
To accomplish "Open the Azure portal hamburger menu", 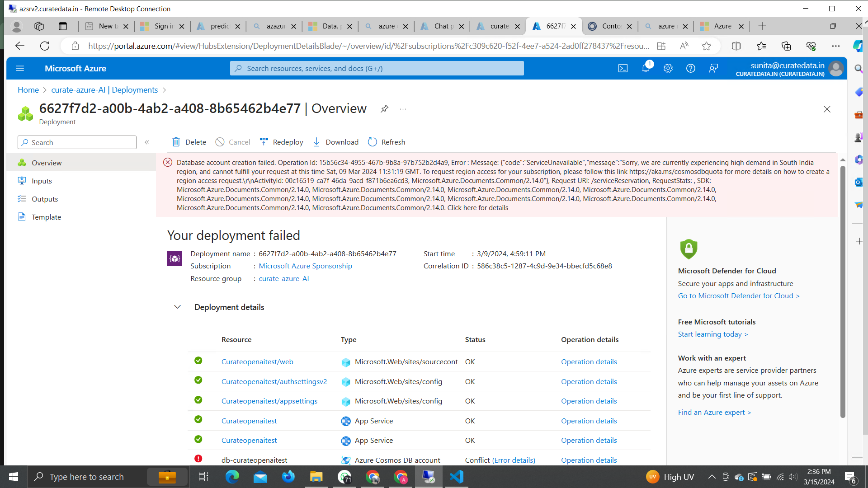I will (20, 68).
